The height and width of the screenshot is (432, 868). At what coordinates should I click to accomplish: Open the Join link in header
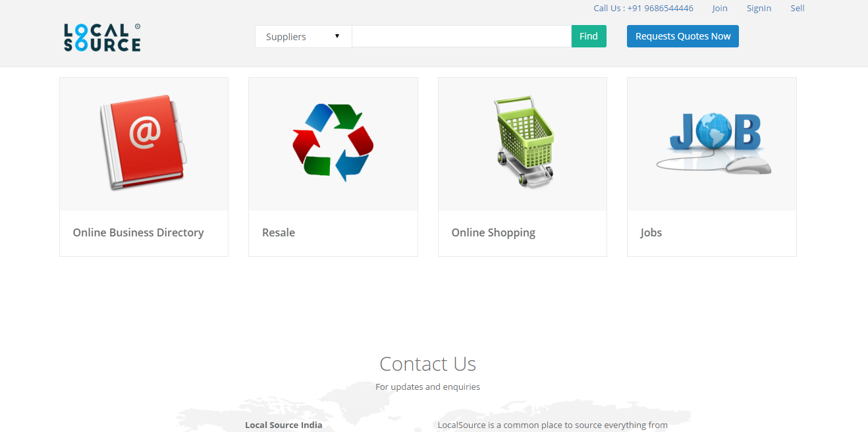coord(720,9)
